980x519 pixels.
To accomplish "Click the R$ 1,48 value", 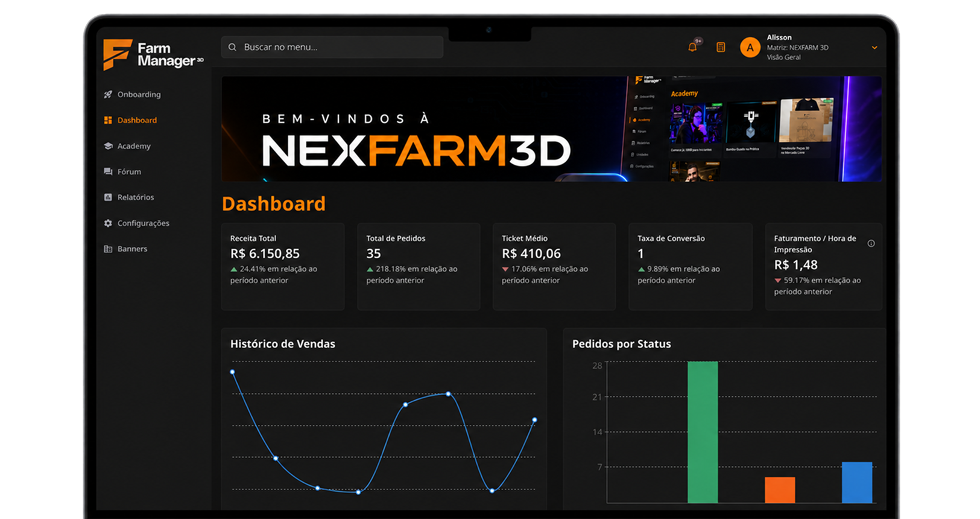I will pos(796,265).
